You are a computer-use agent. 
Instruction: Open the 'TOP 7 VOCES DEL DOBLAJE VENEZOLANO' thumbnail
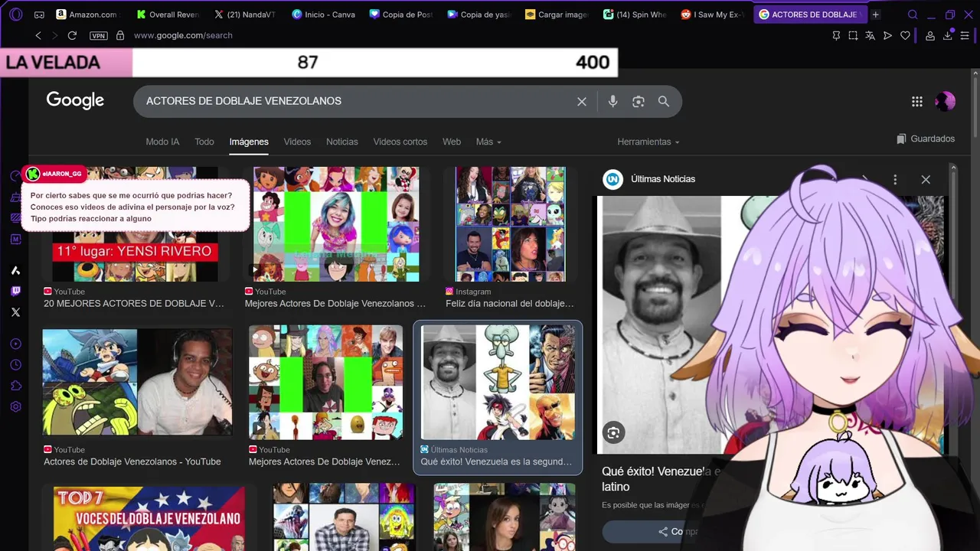pos(149,518)
